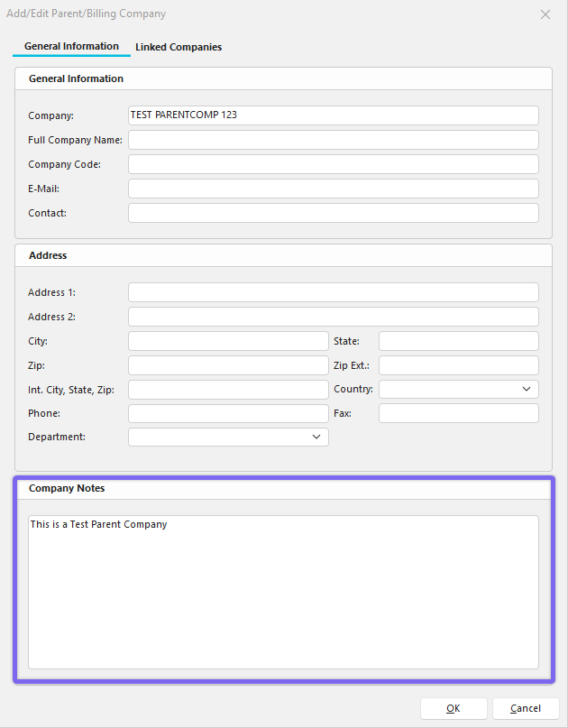The height and width of the screenshot is (728, 568).
Task: Click the Address 2 input box
Action: pos(333,317)
